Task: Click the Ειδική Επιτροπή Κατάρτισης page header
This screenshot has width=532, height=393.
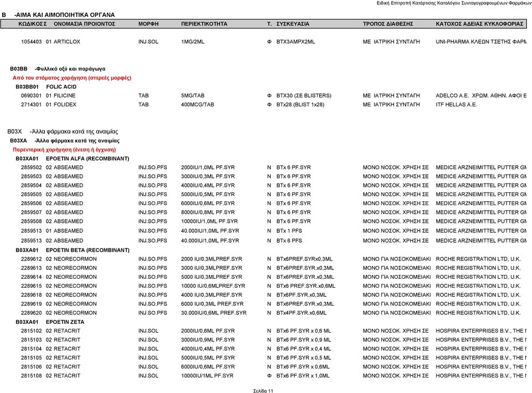Action: [x=454, y=3]
